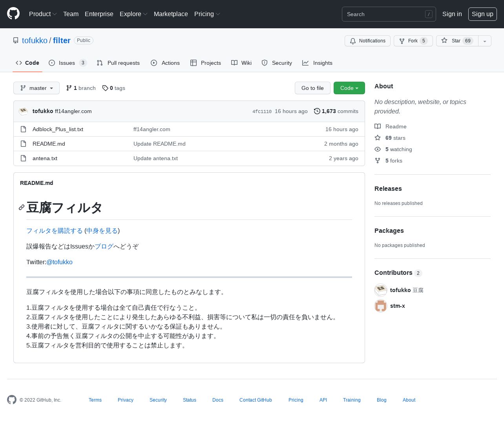Screen dimensions: 504x424
Task: Open the Product dropdown menu
Action: (x=43, y=14)
